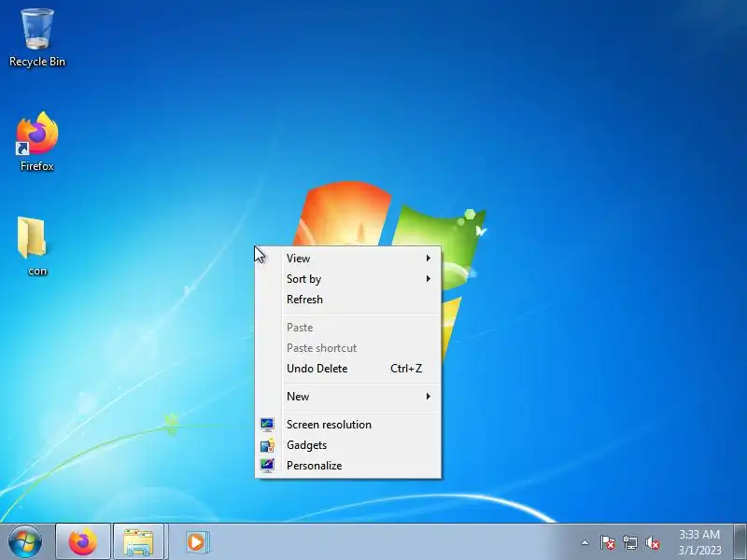Viewport: 747px width, 560px height.
Task: Launch Firefox from the taskbar
Action: (83, 542)
